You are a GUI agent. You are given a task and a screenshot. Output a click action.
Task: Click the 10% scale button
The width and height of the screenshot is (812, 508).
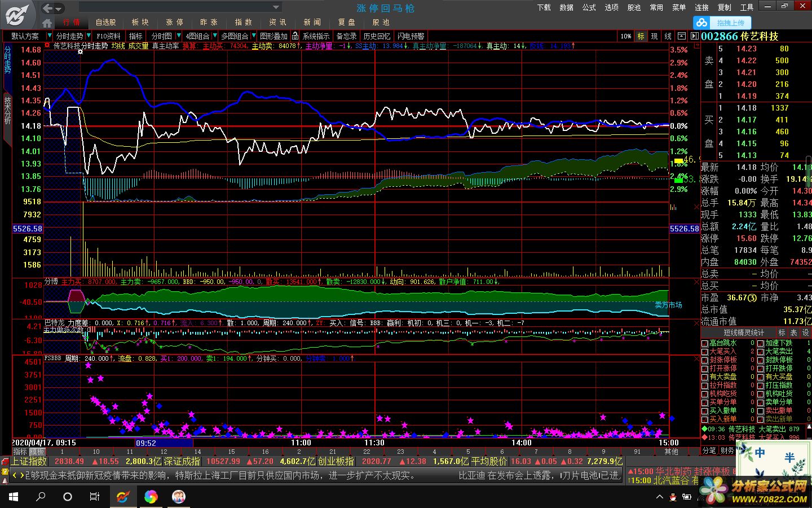[626, 36]
